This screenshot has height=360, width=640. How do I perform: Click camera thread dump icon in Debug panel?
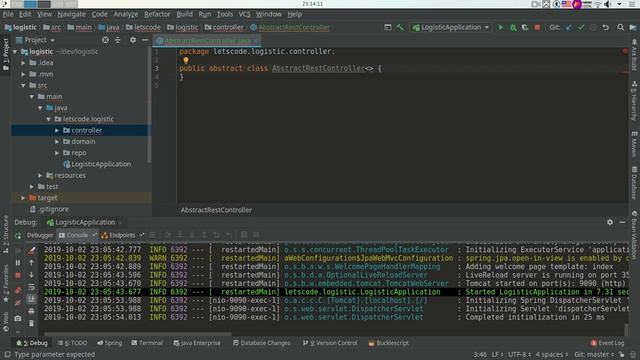click(x=18, y=318)
